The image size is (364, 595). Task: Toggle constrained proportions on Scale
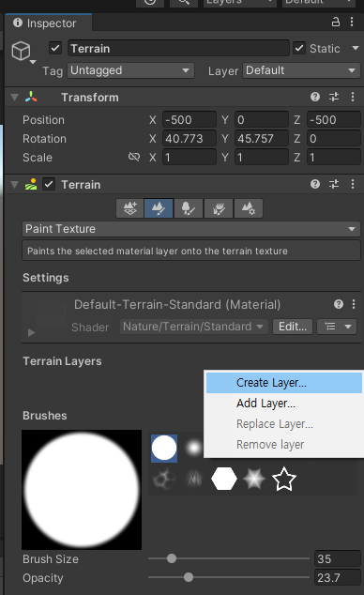point(134,157)
